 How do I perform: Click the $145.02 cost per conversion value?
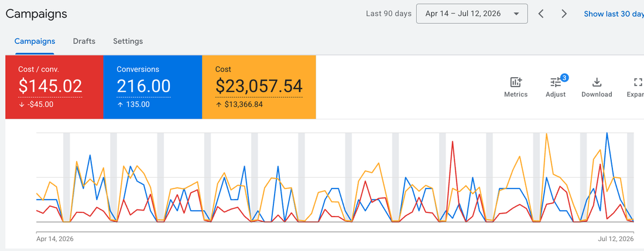[50, 86]
